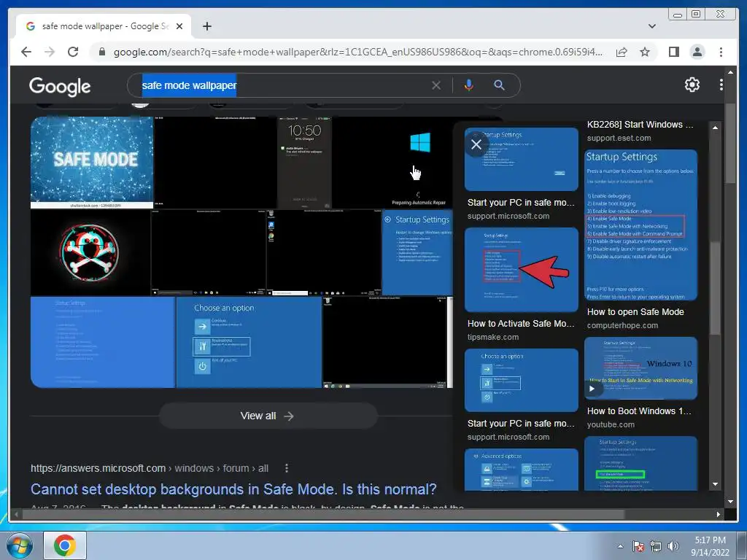Close the safe mode wallpaper tab
This screenshot has height=560, width=747.
tap(179, 26)
